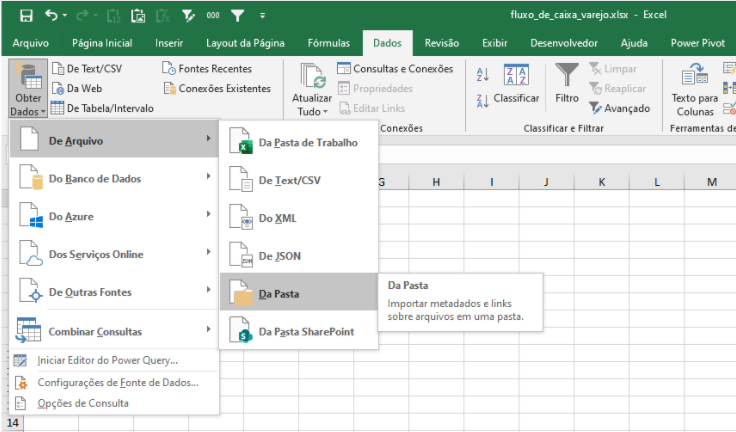Select column I header
This screenshot has width=736, height=432.
coord(491,182)
